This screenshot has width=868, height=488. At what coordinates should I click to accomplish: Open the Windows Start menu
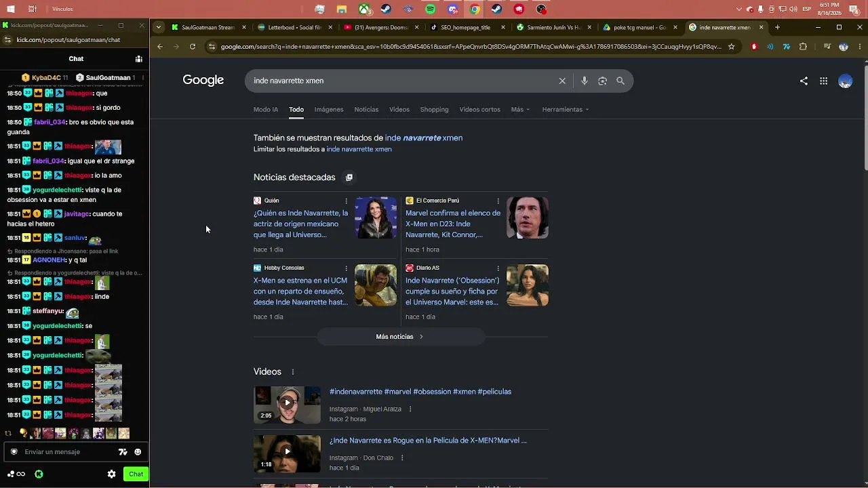click(x=11, y=9)
